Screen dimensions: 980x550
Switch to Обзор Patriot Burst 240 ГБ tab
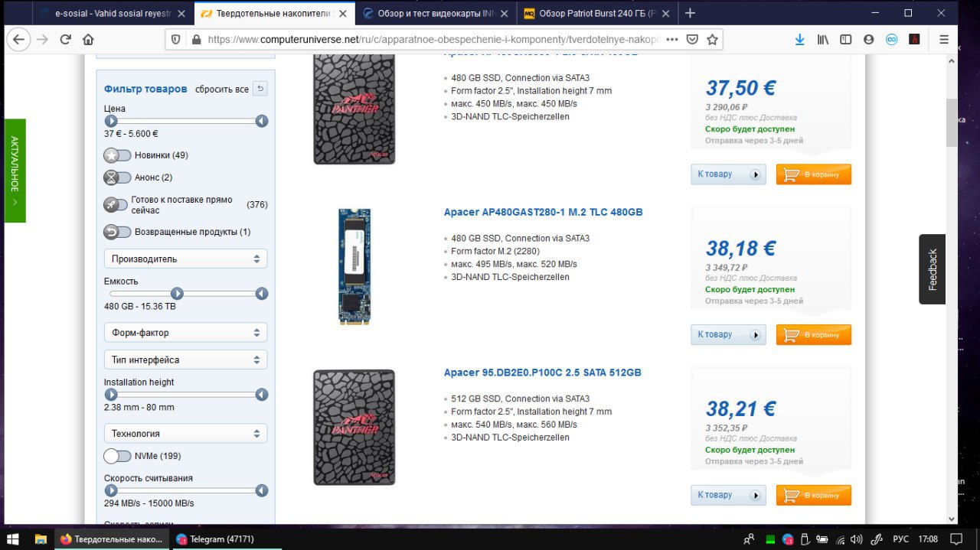point(598,13)
